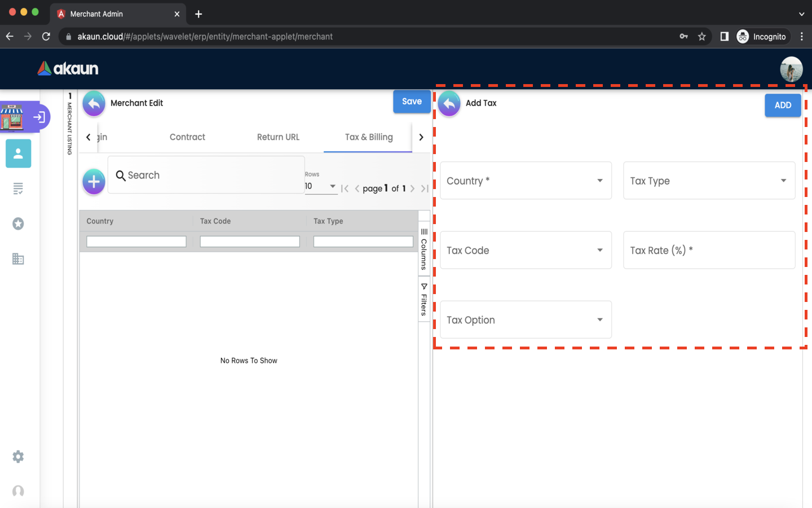Viewport: 812px width, 508px height.
Task: Expand the Tax Type dropdown
Action: (x=709, y=181)
